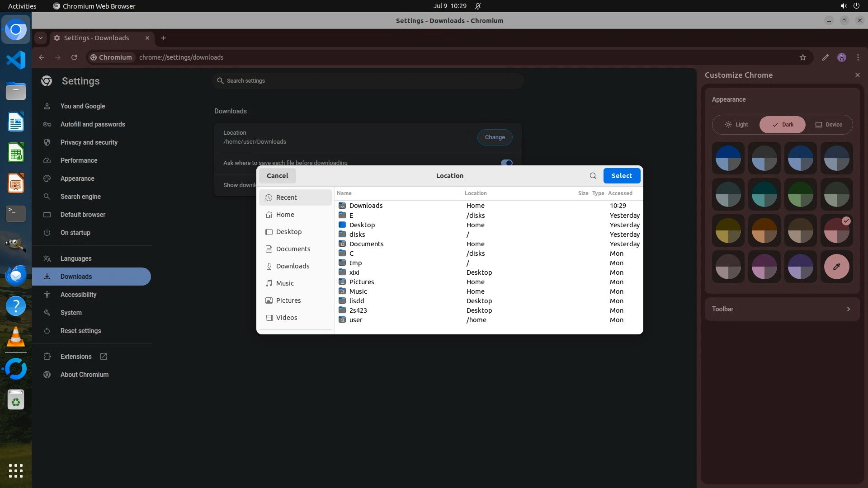The image size is (868, 488).
Task: Toggle Ask where to save each file
Action: pyautogui.click(x=506, y=163)
